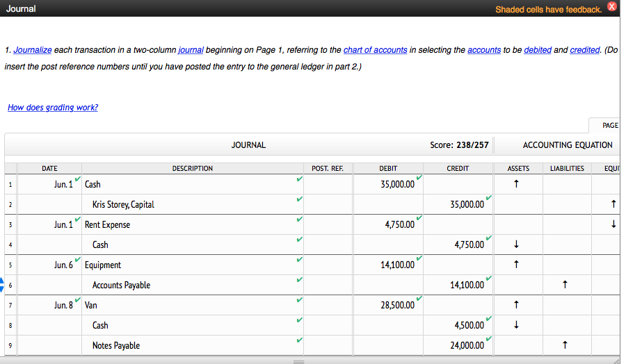Click the Post. Ref. cell for Van row
Screen dimensions: 626x364
328,305
